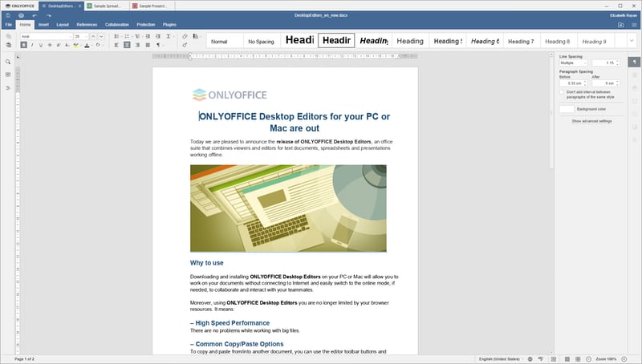
Task: Open the font size dropdown
Action: (x=86, y=36)
